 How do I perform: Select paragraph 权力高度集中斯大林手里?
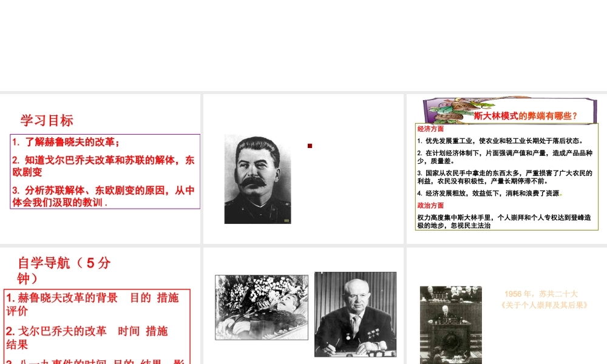(504, 221)
